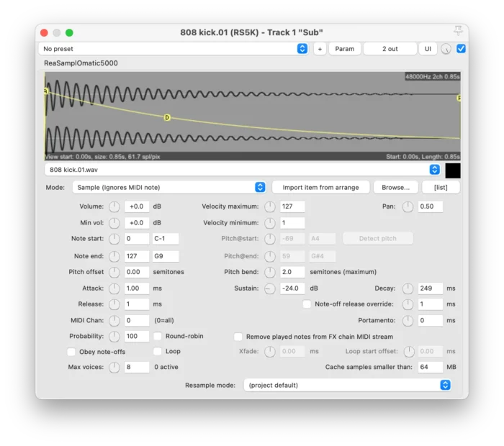The image size is (504, 446).
Task: Enable Note-off release override checkbox
Action: pyautogui.click(x=307, y=304)
